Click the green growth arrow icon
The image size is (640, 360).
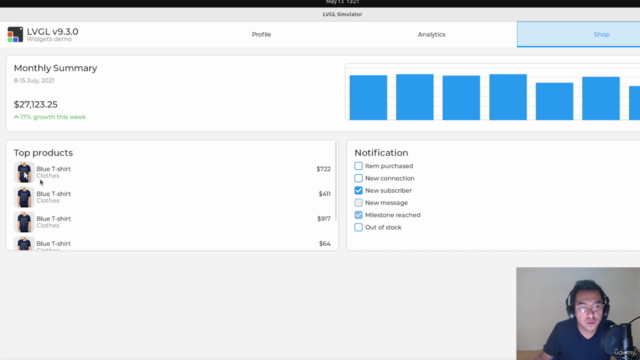point(16,117)
